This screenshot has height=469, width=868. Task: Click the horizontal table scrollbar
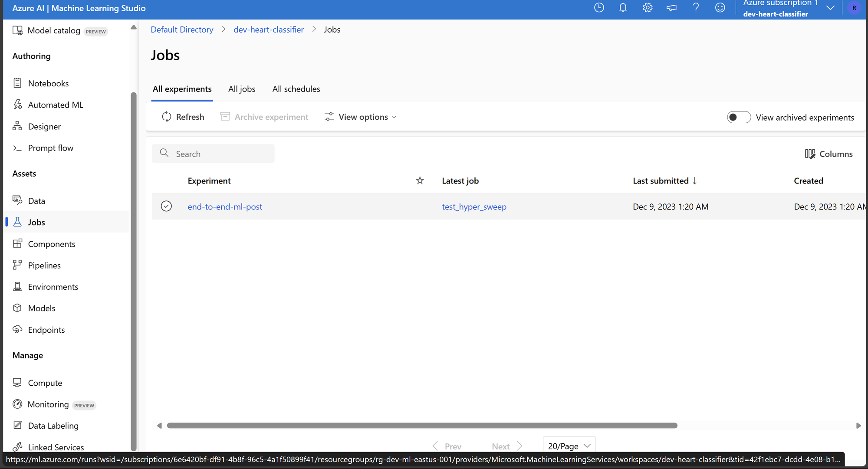pyautogui.click(x=422, y=426)
